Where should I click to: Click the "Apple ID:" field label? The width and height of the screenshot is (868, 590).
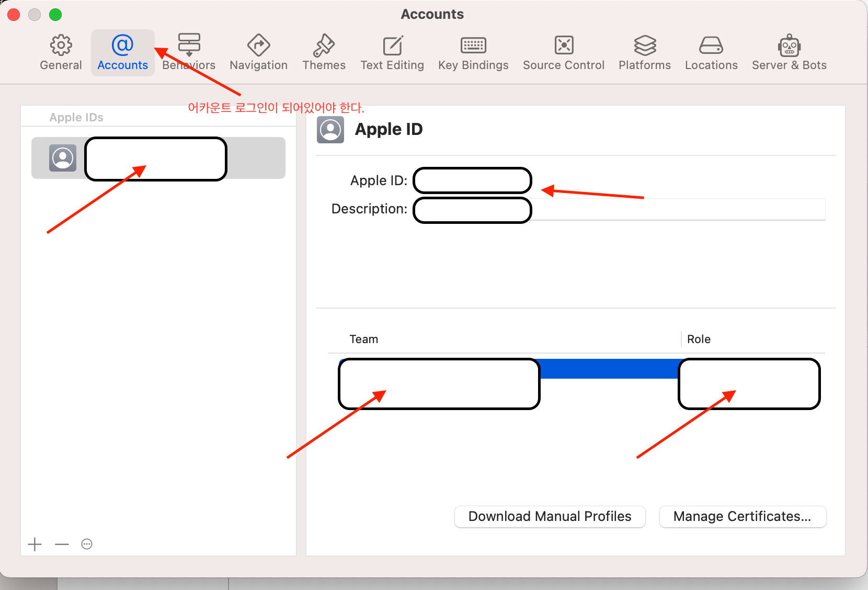[379, 180]
